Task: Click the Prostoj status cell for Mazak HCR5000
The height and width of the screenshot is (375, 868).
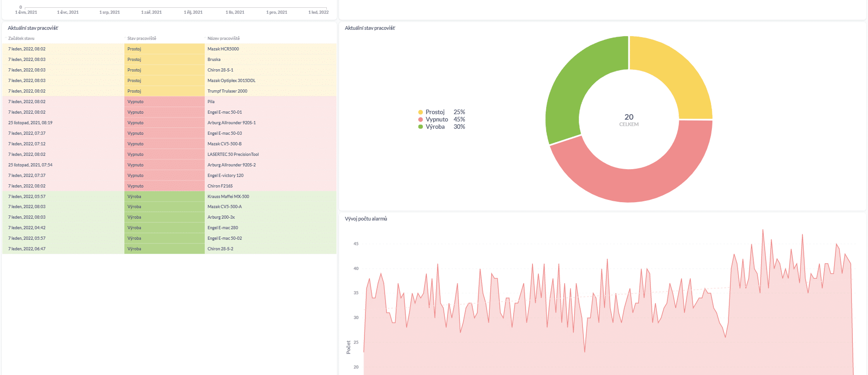Action: coord(164,49)
